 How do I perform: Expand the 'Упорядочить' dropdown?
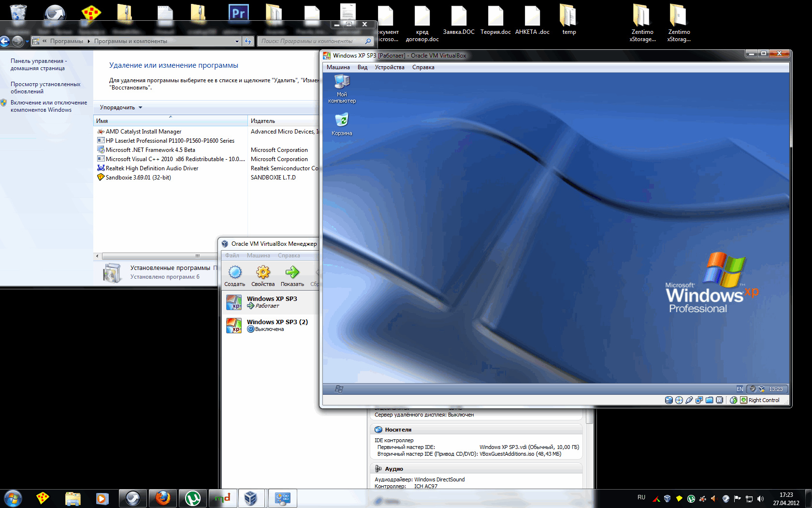(121, 107)
